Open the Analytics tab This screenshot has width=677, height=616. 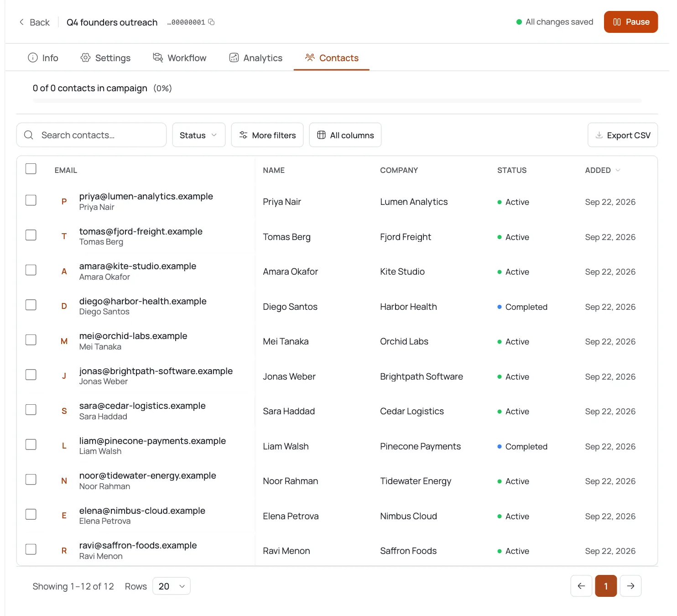pos(256,58)
